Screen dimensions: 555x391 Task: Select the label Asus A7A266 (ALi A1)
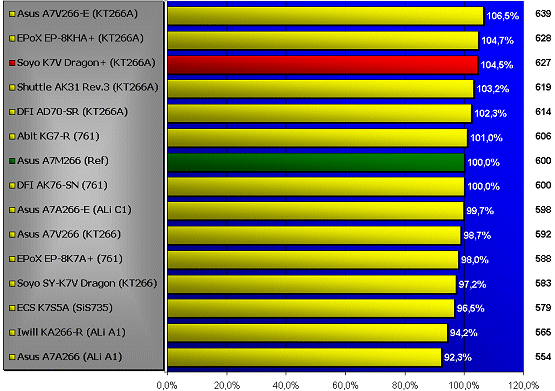coord(69,356)
